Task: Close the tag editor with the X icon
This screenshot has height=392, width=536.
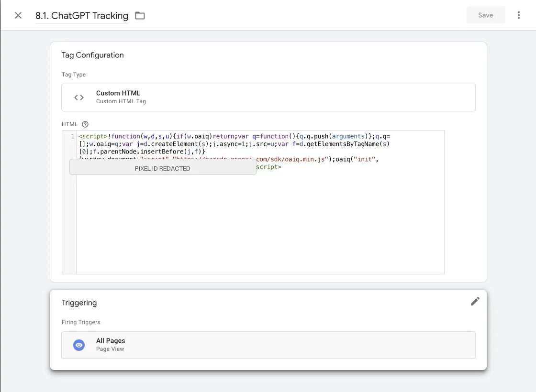Action: [18, 15]
